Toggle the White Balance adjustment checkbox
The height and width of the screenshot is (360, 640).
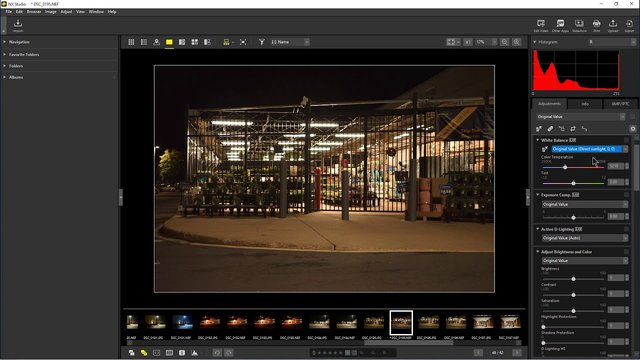(x=626, y=140)
